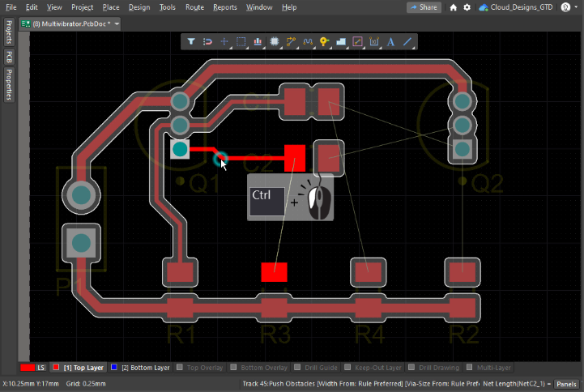The height and width of the screenshot is (392, 584).
Task: Select the place text string tool
Action: (x=390, y=41)
